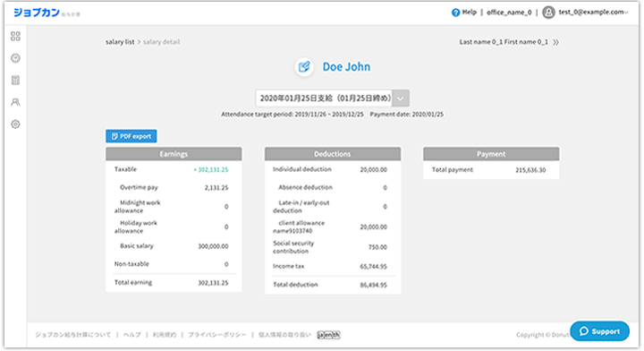Click the Attendance target period text
The width and height of the screenshot is (644, 351).
pos(292,115)
